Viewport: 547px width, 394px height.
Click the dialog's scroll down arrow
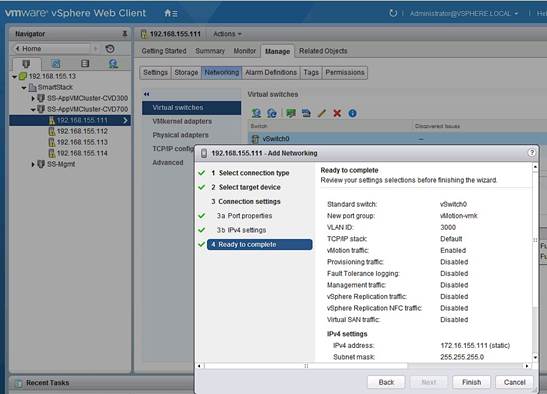pos(535,357)
